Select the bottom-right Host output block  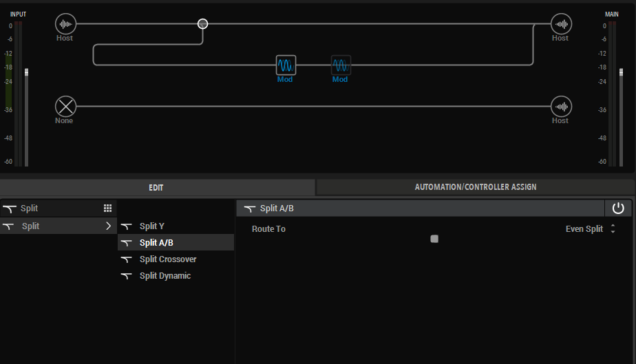pos(562,107)
